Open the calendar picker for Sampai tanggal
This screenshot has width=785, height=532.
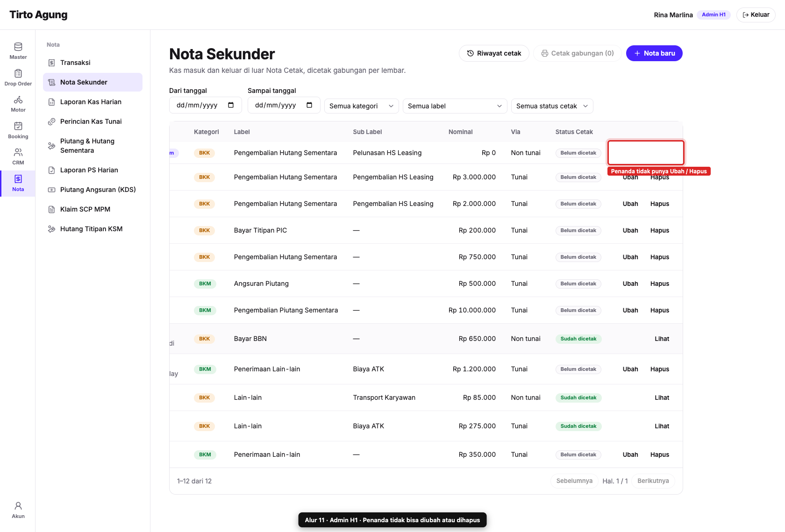coord(309,105)
